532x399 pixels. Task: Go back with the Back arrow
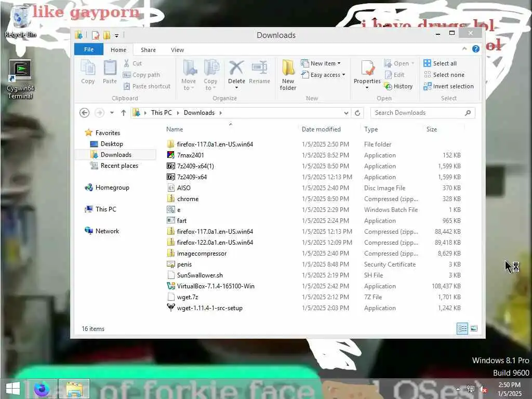pos(85,113)
